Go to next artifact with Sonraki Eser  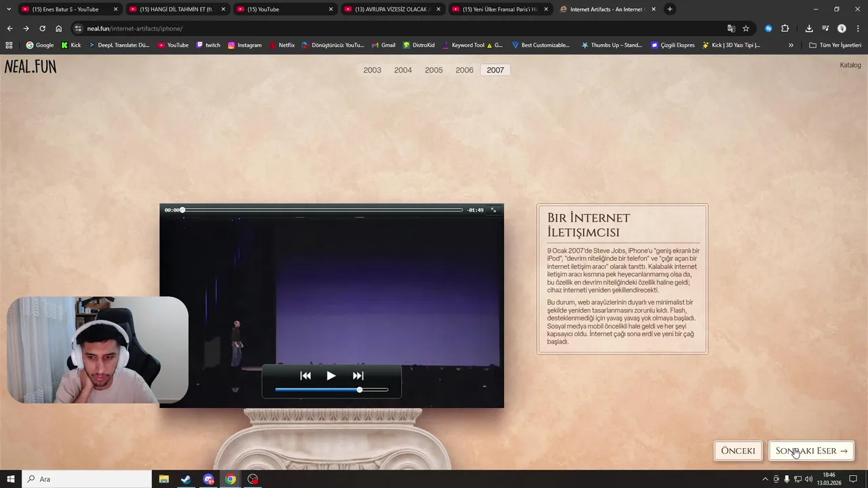tap(811, 451)
